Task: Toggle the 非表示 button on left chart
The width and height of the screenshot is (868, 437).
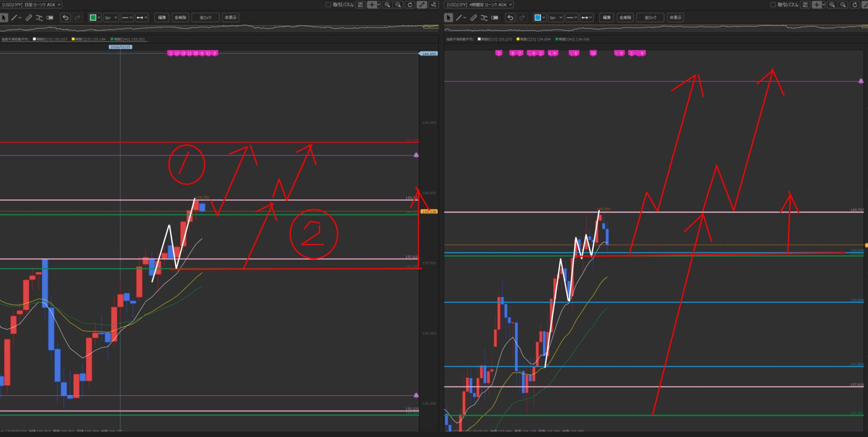Action: 231,18
